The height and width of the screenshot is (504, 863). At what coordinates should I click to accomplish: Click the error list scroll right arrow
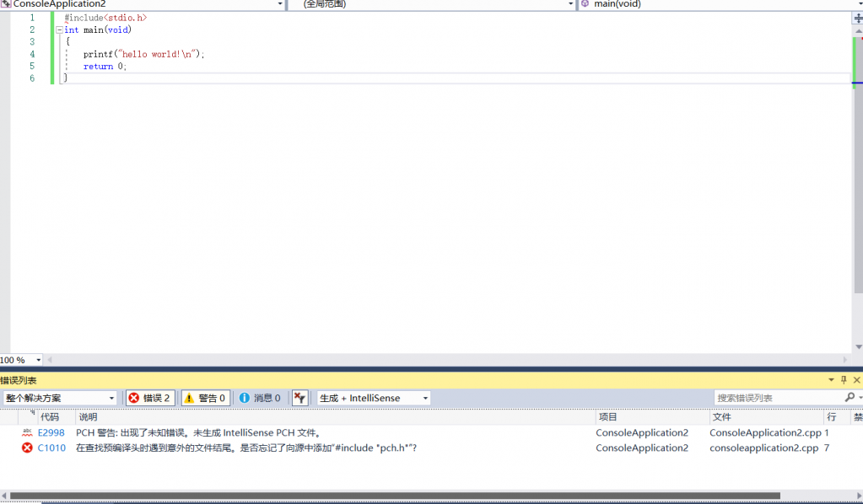point(858,496)
